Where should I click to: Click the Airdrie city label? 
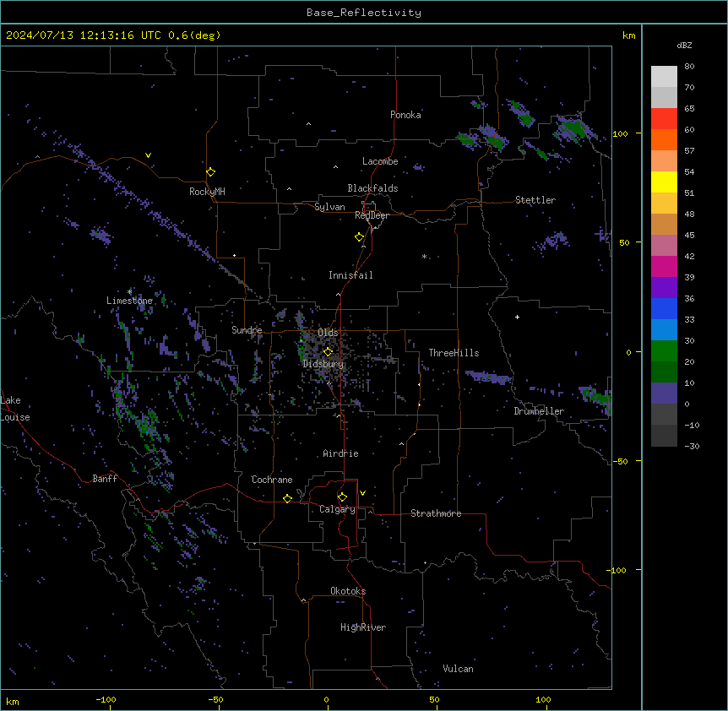pyautogui.click(x=340, y=453)
